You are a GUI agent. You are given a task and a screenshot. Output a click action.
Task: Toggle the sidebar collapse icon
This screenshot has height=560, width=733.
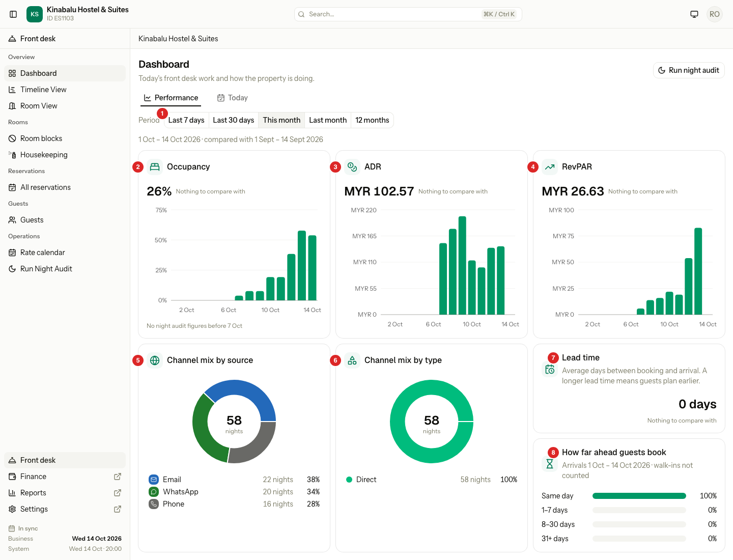[x=14, y=14]
